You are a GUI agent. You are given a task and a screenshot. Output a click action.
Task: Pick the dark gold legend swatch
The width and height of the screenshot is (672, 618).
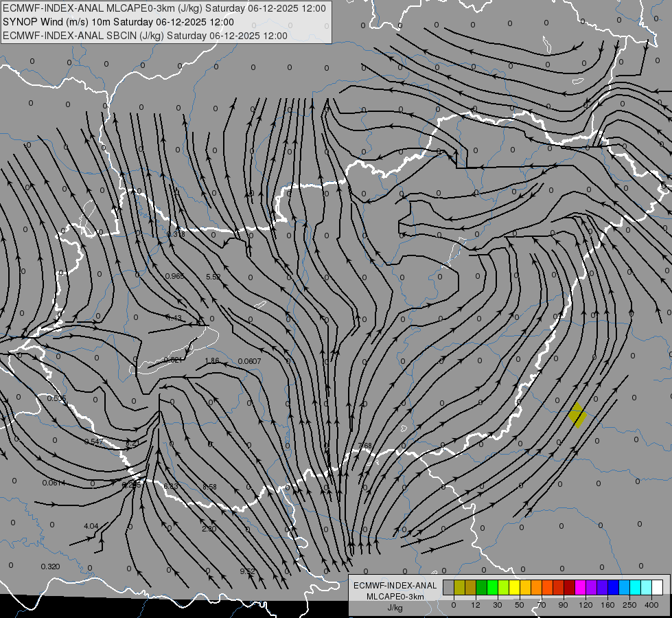pos(470,587)
